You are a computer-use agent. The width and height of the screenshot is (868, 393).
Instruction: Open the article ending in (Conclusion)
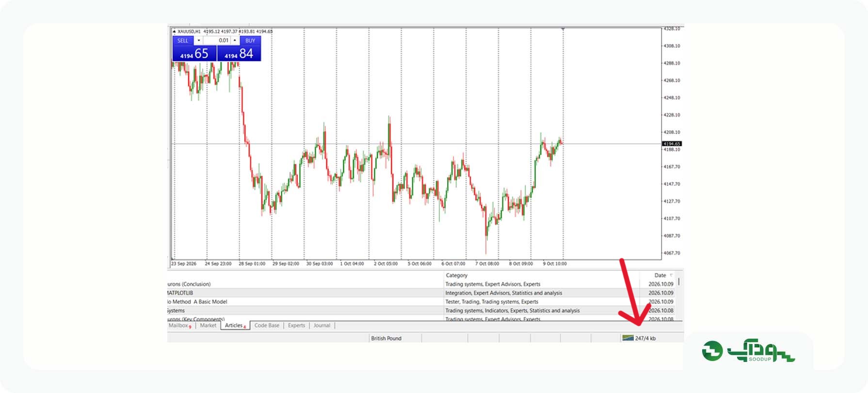pos(189,284)
